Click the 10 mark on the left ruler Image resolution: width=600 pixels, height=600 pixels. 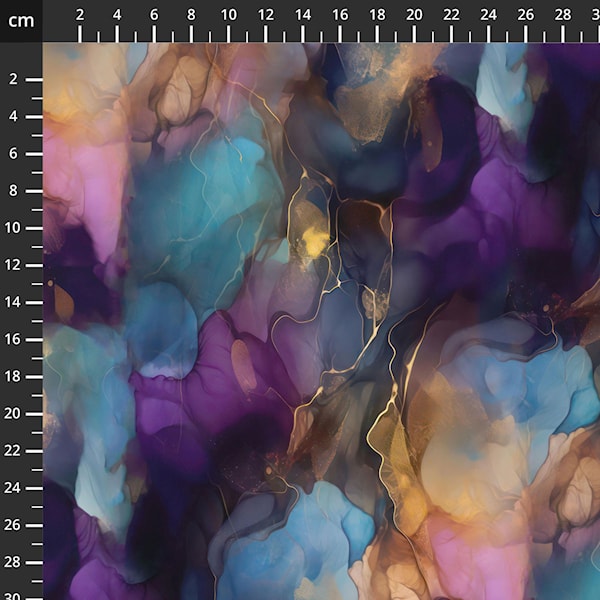coord(15,227)
